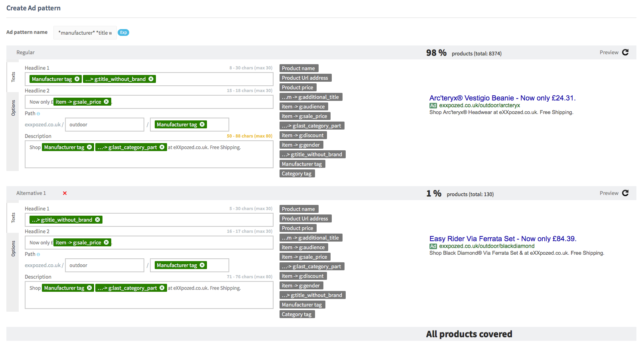Viewport: 644px width, 348px height.
Task: Remove g:last_category_part from Alternative 1 Description
Action: [162, 288]
